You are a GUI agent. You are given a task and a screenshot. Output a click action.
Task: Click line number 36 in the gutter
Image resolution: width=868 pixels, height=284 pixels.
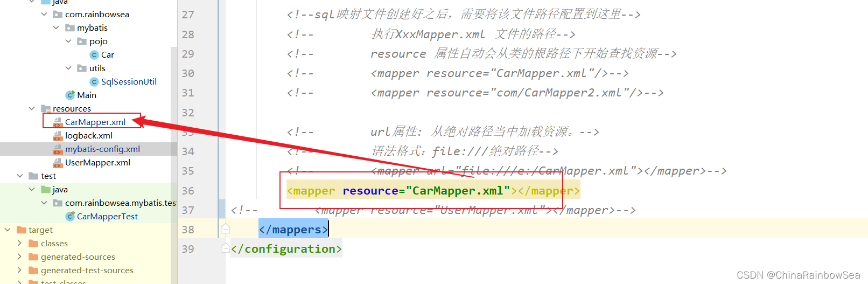188,191
